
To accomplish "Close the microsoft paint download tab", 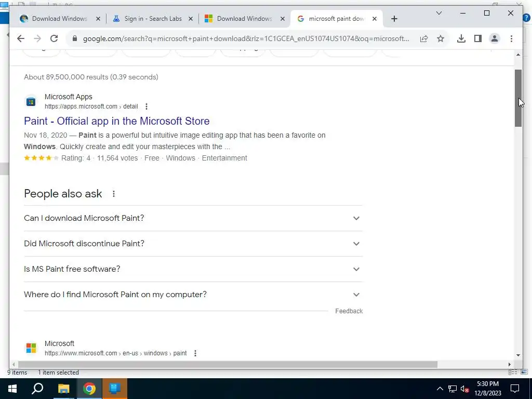I will 375,19.
